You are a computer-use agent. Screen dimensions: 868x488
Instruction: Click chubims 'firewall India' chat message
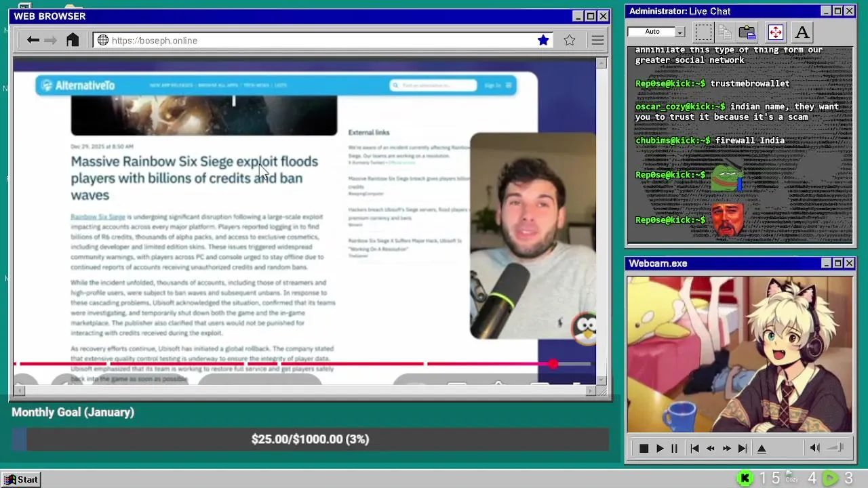click(710, 140)
